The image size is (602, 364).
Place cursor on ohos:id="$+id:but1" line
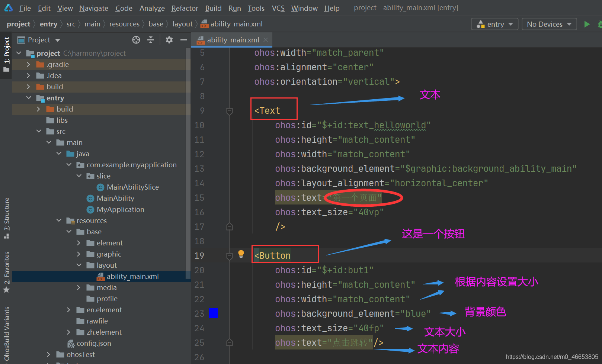tap(324, 270)
